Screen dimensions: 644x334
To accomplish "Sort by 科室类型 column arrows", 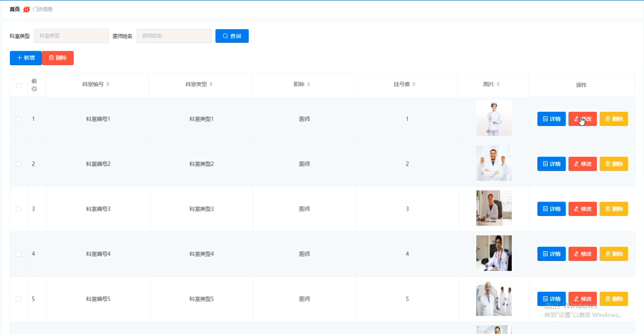I will click(211, 85).
